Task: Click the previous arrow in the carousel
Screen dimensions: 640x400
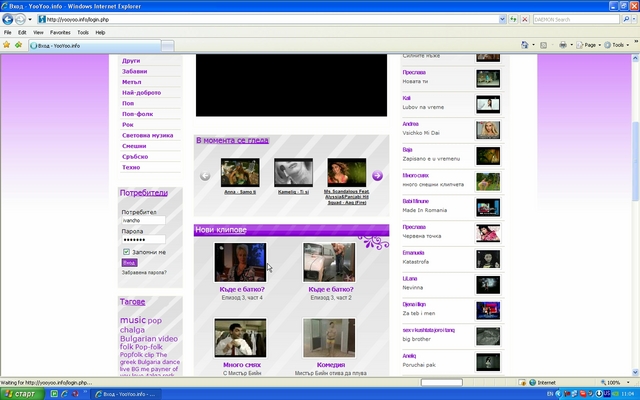Action: click(205, 176)
